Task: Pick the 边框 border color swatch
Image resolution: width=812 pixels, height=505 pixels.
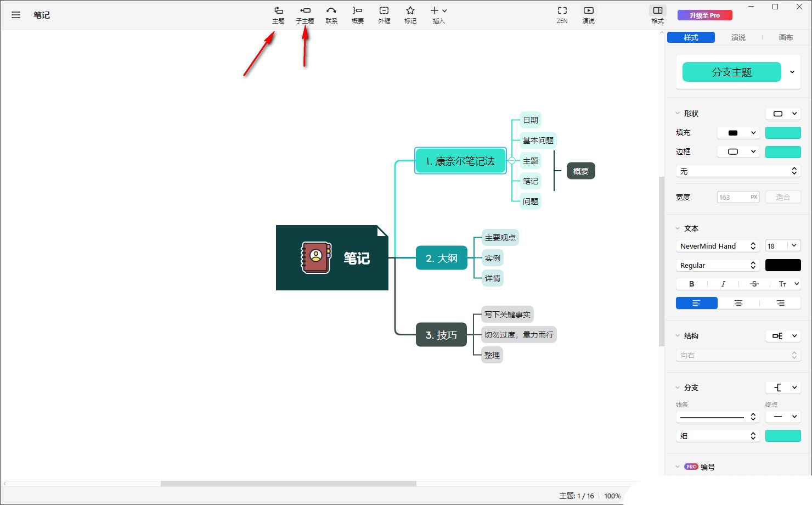Action: pyautogui.click(x=783, y=151)
